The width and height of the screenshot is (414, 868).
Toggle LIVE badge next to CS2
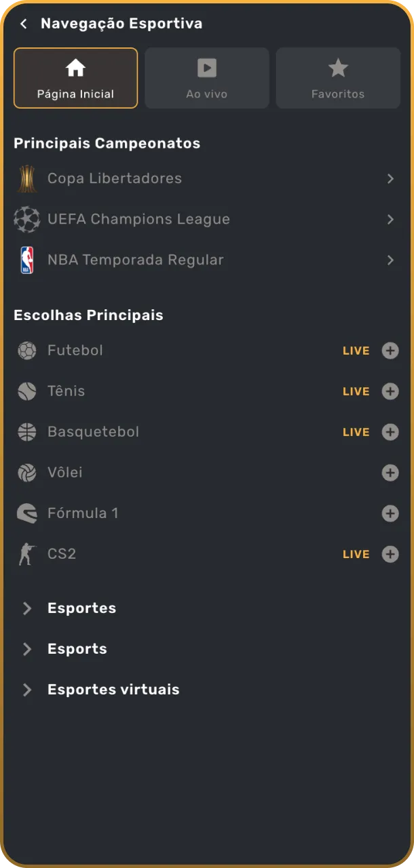[355, 554]
